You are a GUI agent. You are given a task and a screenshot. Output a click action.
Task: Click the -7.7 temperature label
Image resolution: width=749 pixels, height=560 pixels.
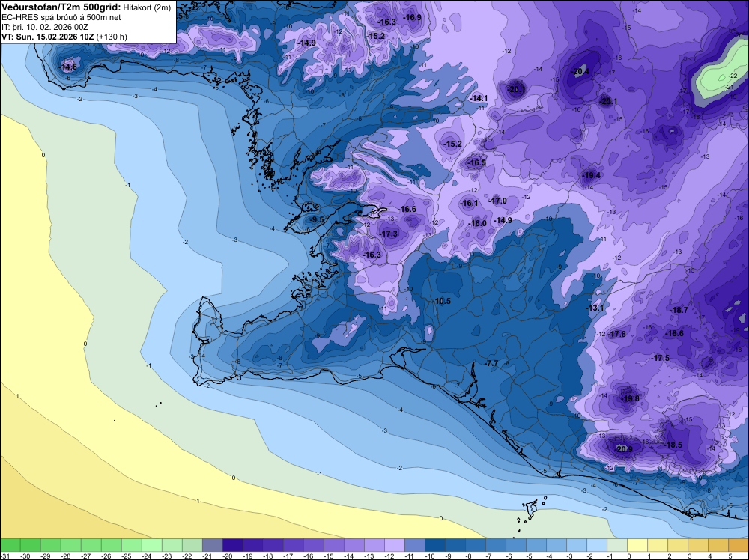point(491,363)
